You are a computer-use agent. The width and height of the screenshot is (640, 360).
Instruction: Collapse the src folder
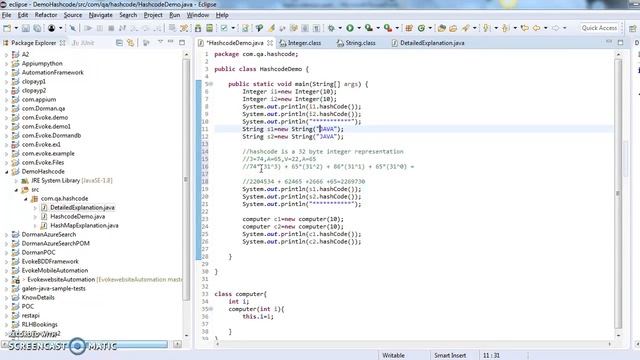16,190
